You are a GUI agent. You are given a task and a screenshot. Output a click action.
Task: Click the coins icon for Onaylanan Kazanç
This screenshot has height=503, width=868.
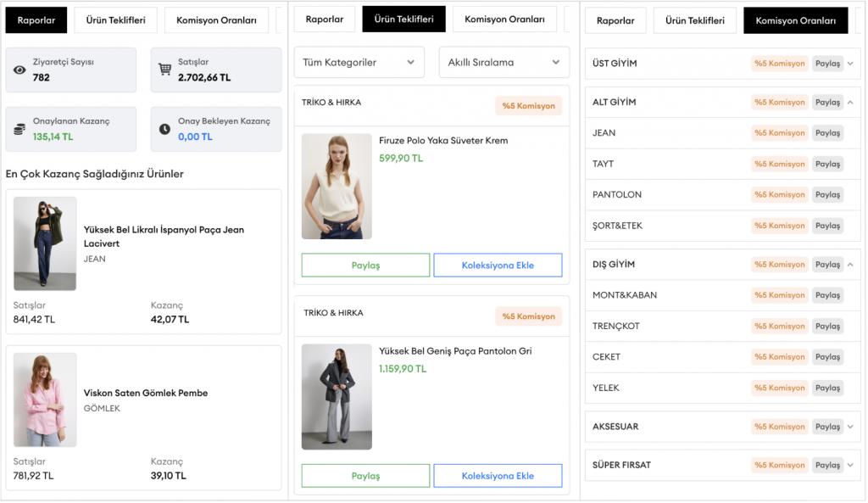click(x=19, y=129)
